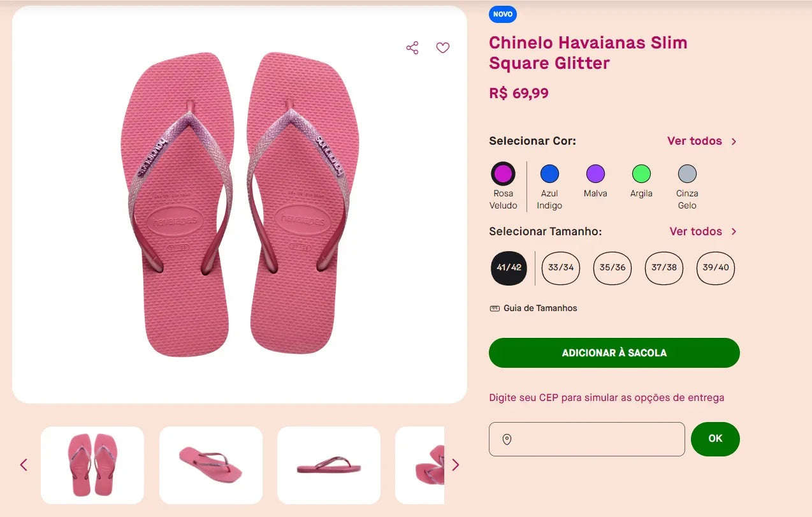Click the NOVO badge
Screen dimensions: 812x517
[502, 14]
